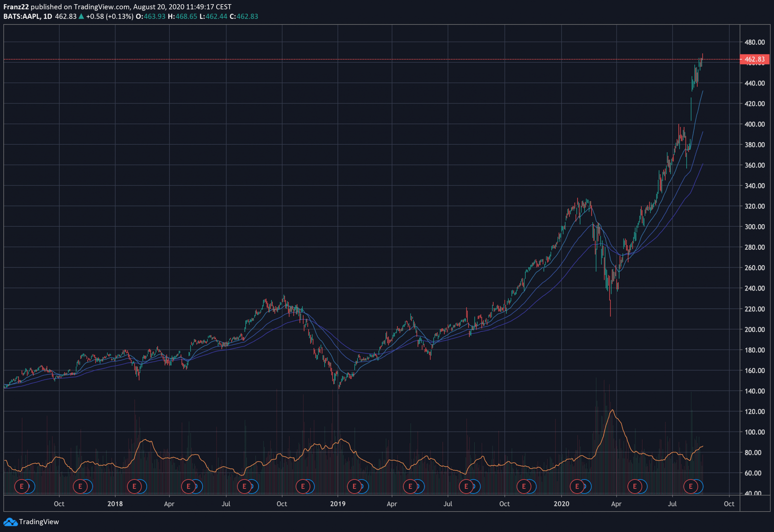The width and height of the screenshot is (774, 532).
Task: Click the 2018 label on the time axis
Action: click(x=115, y=504)
